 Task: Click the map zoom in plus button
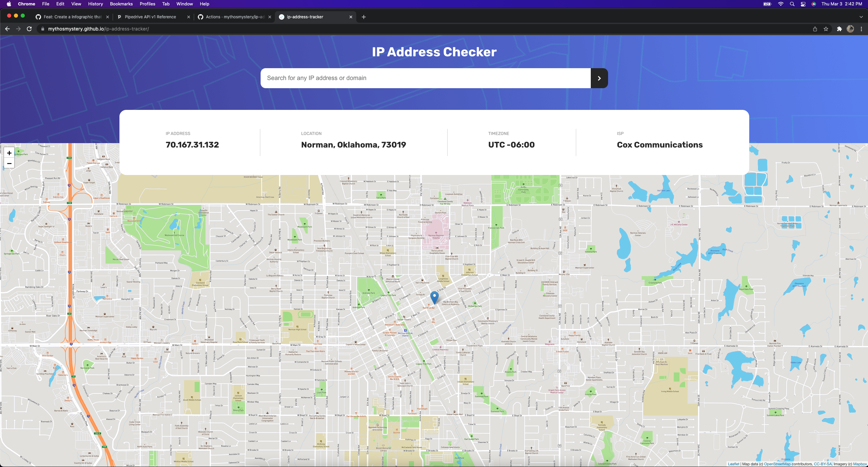tap(9, 153)
